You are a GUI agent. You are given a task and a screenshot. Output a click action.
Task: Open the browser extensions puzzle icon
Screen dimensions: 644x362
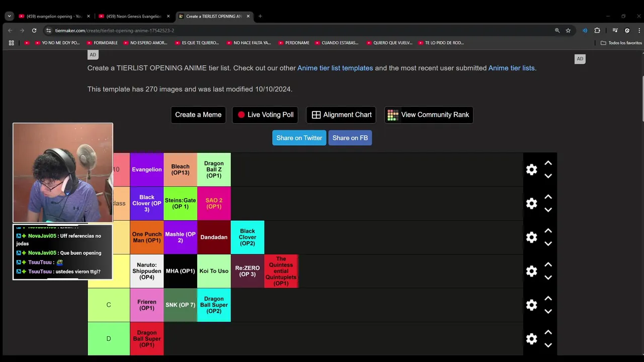(x=597, y=30)
